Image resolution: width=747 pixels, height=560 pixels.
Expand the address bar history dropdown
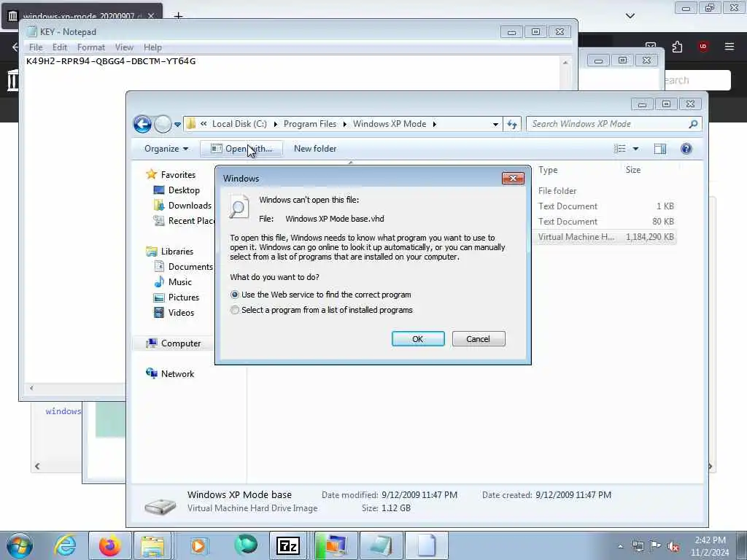[x=495, y=124]
